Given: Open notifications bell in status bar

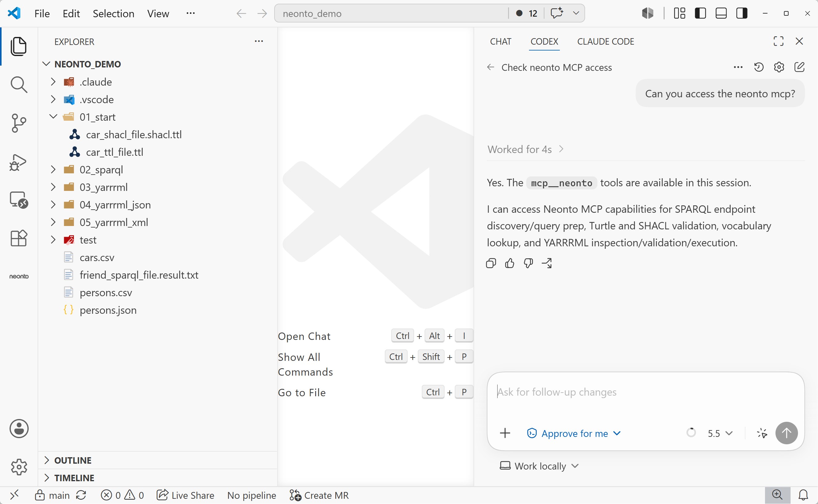Looking at the screenshot, I should coord(803,495).
